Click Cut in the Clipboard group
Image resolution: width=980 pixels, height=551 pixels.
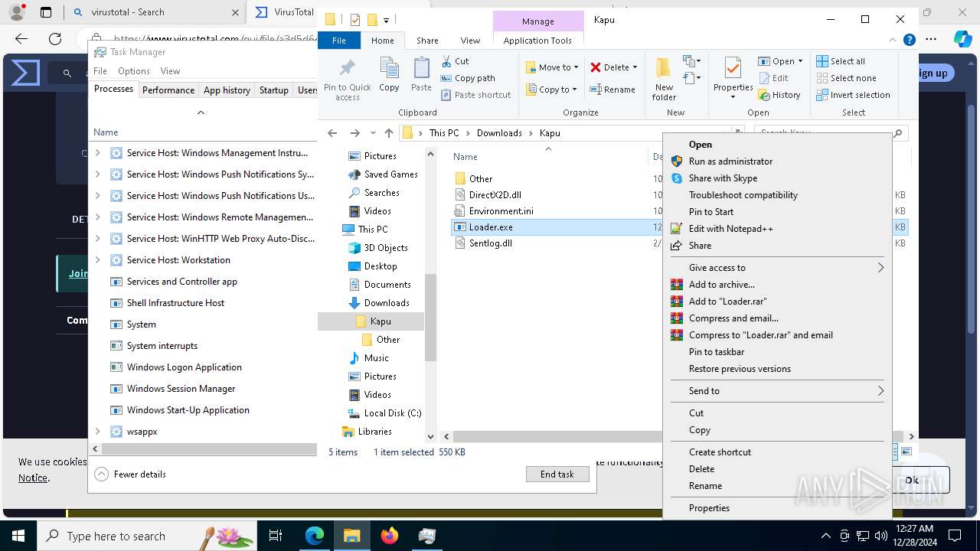click(455, 61)
